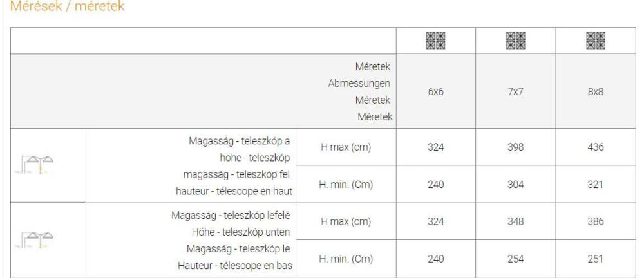The width and height of the screenshot is (644, 278).
Task: Select the 8x8 size cell
Action: pos(596,91)
